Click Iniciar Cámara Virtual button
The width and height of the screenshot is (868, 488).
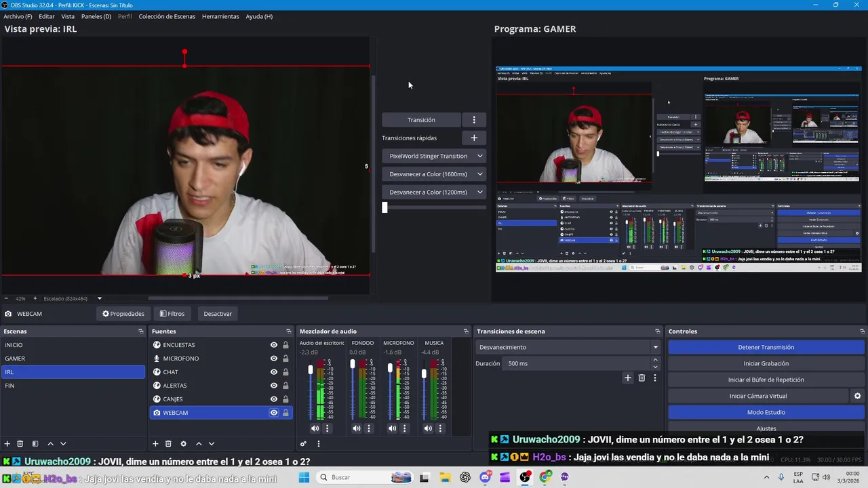(x=758, y=396)
